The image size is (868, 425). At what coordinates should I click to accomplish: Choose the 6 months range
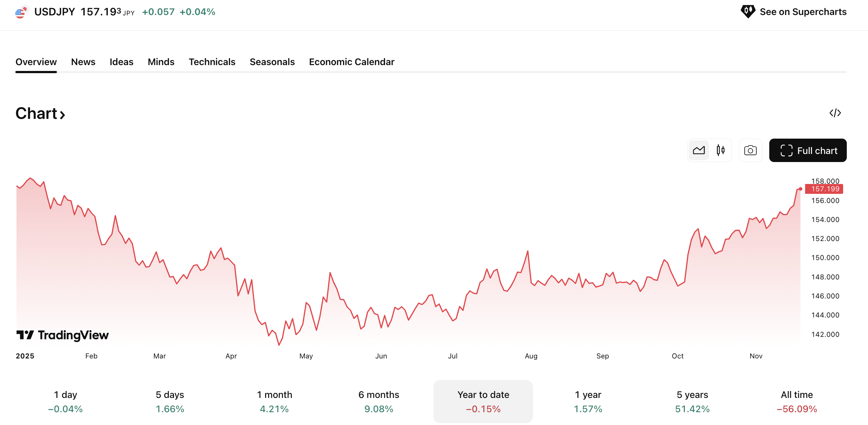point(378,401)
